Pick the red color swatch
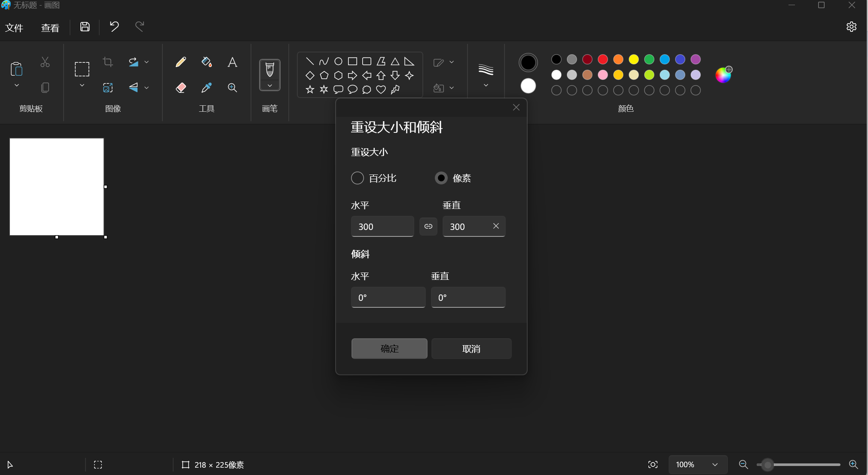The width and height of the screenshot is (868, 475). pyautogui.click(x=603, y=59)
